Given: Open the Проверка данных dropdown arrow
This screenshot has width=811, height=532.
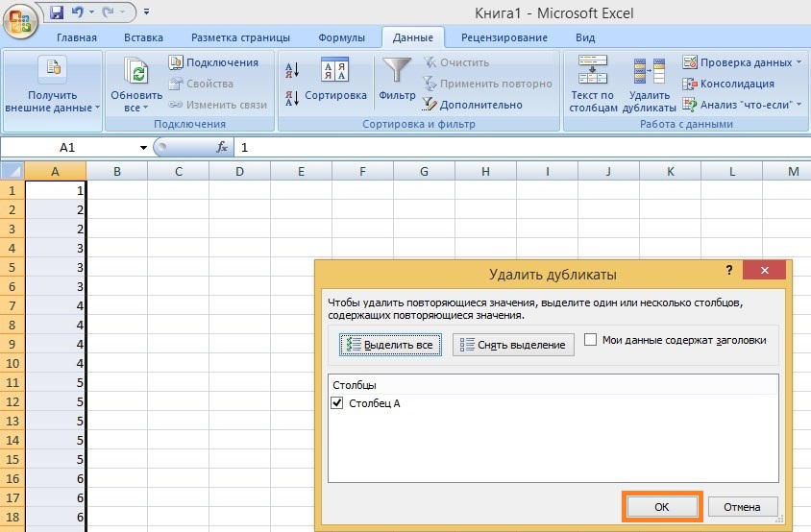Looking at the screenshot, I should [x=799, y=63].
